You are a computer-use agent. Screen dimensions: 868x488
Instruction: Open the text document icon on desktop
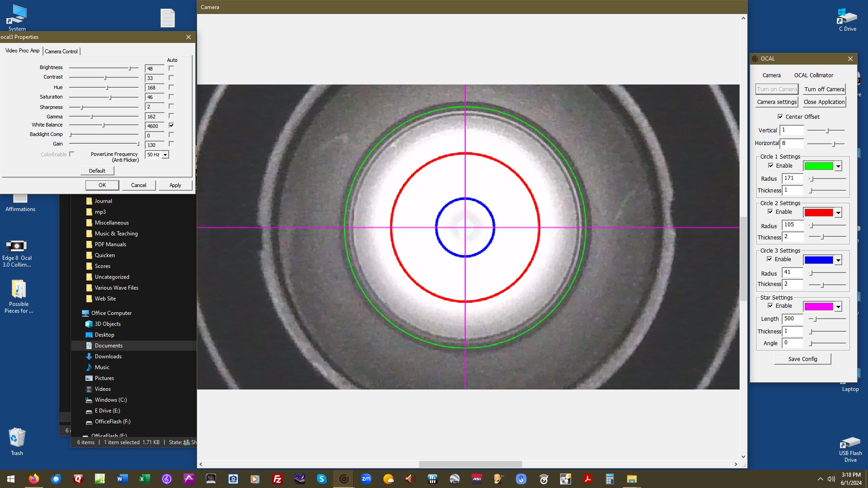click(168, 18)
